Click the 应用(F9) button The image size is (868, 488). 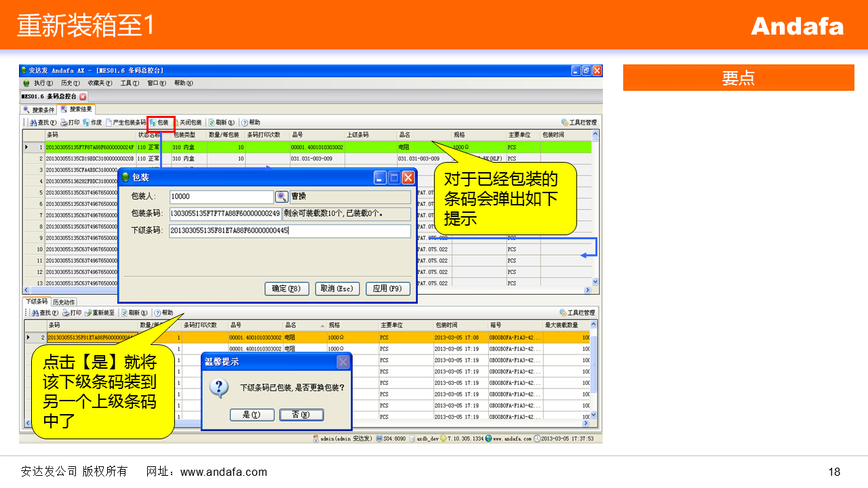[388, 289]
